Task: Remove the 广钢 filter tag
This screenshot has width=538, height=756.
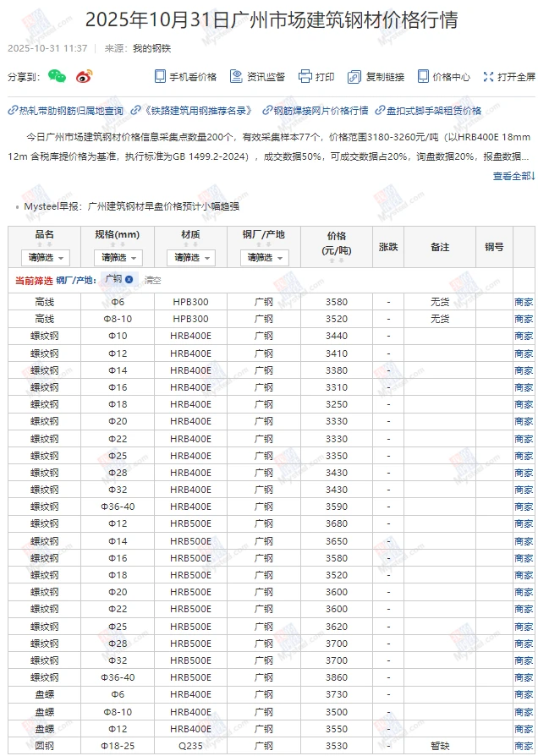Action: point(129,279)
